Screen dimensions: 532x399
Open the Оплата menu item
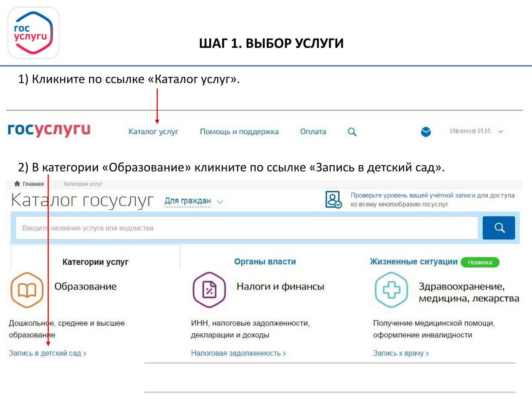point(313,132)
